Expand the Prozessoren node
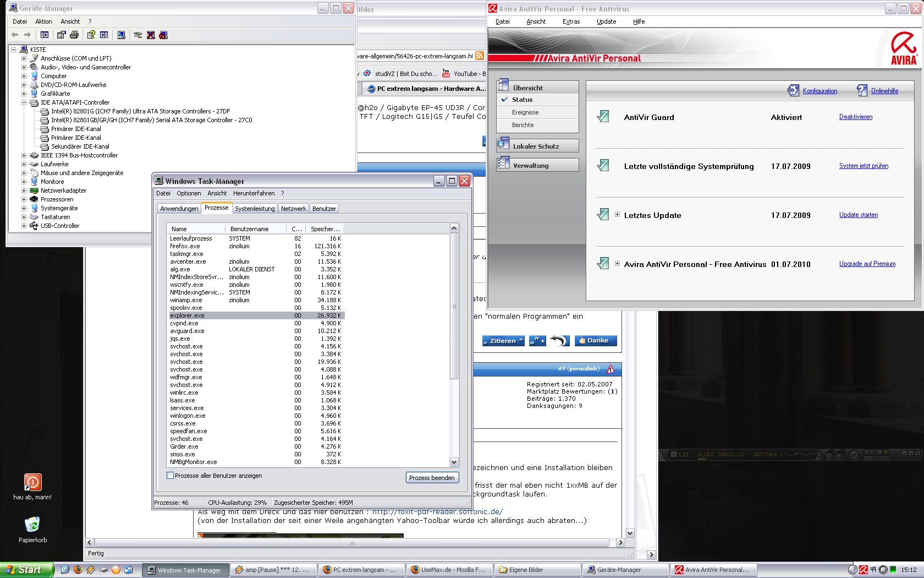The width and height of the screenshot is (924, 578). (24, 199)
